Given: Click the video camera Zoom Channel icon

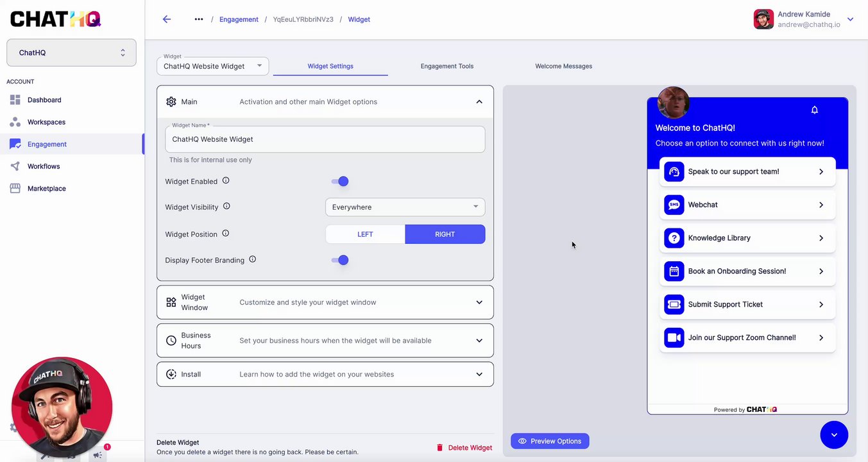Looking at the screenshot, I should click(674, 338).
